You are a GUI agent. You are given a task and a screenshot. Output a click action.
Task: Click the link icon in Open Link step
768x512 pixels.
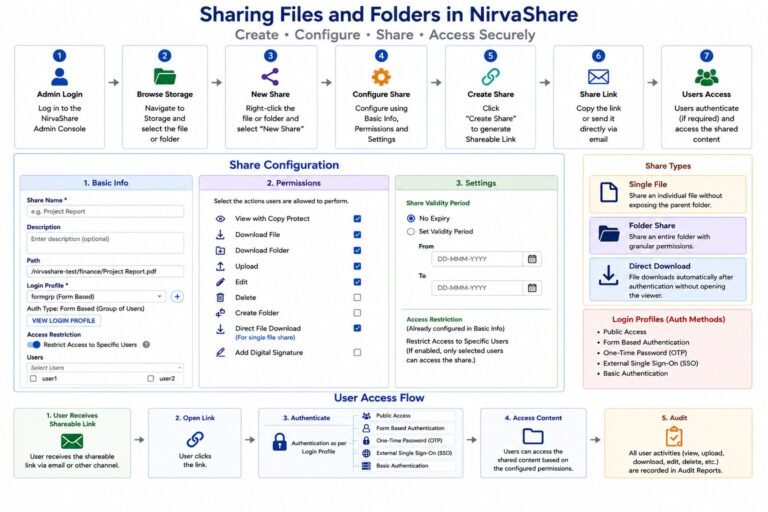coord(195,439)
